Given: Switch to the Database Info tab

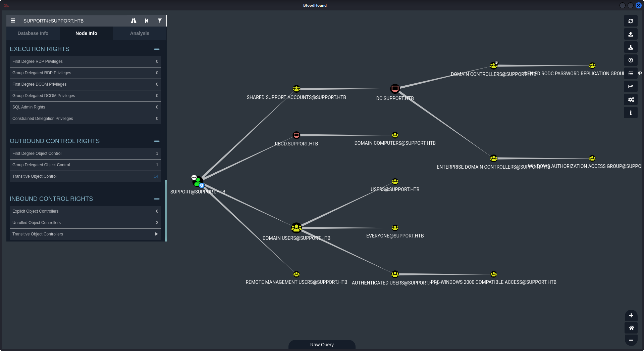Looking at the screenshot, I should pyautogui.click(x=33, y=33).
